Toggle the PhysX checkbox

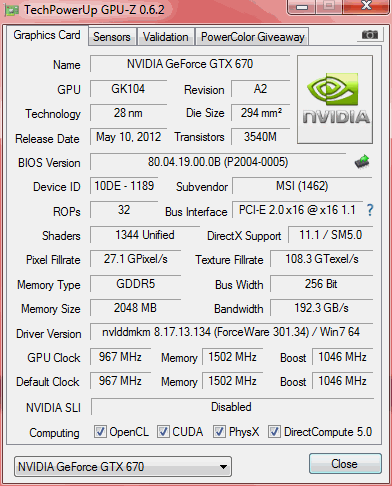point(219,431)
